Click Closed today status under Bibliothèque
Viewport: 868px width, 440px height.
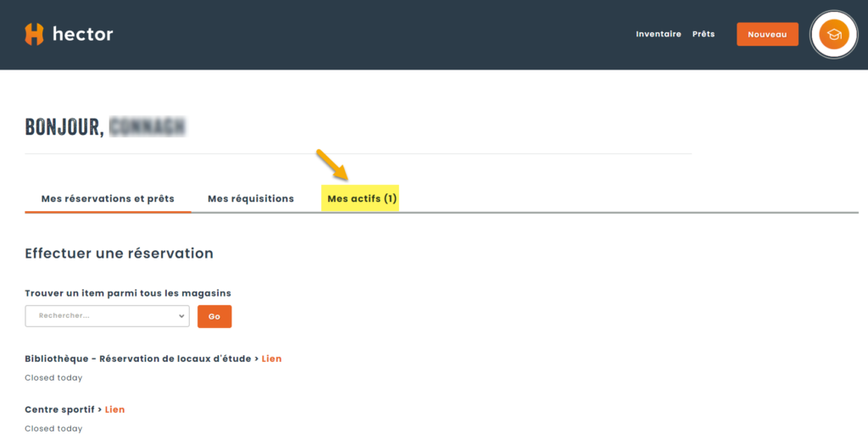[x=53, y=377]
